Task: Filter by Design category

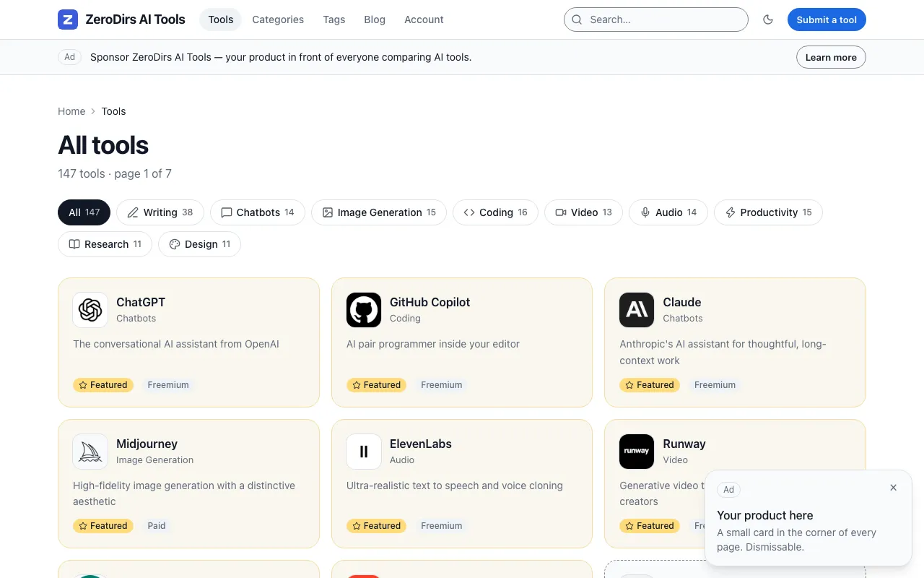Action: pos(199,244)
